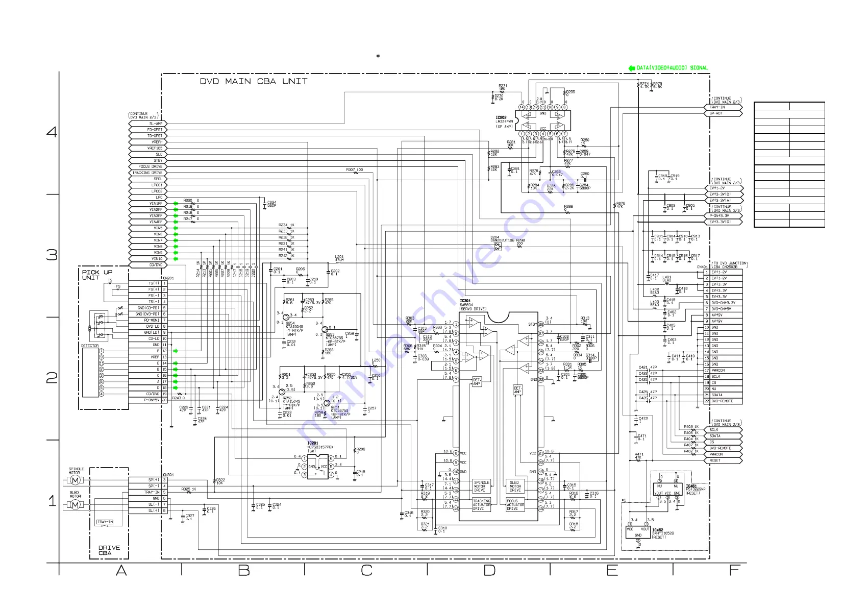Image resolution: width=868 pixels, height=608 pixels.
Task: Click the "DVD MAIN CBA UNIT" title
Action: 254,81
